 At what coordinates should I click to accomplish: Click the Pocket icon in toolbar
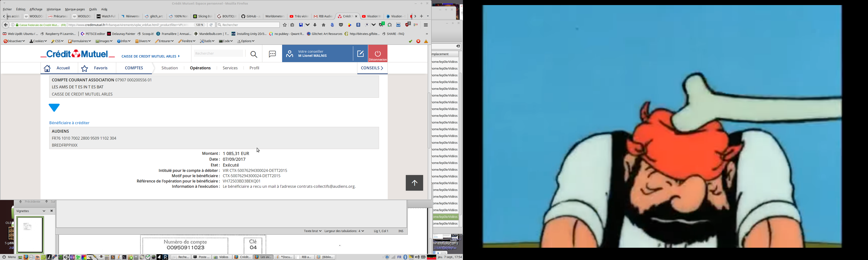pos(341,25)
